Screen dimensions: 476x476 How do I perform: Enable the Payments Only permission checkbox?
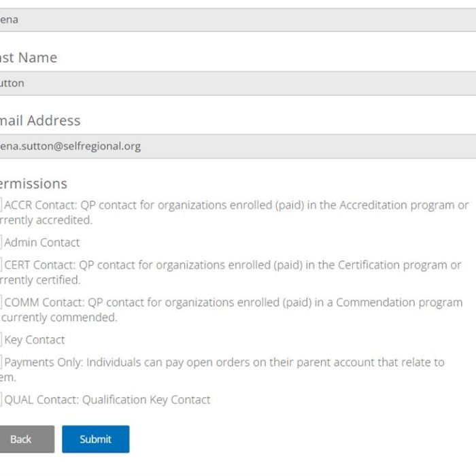pos(1,362)
